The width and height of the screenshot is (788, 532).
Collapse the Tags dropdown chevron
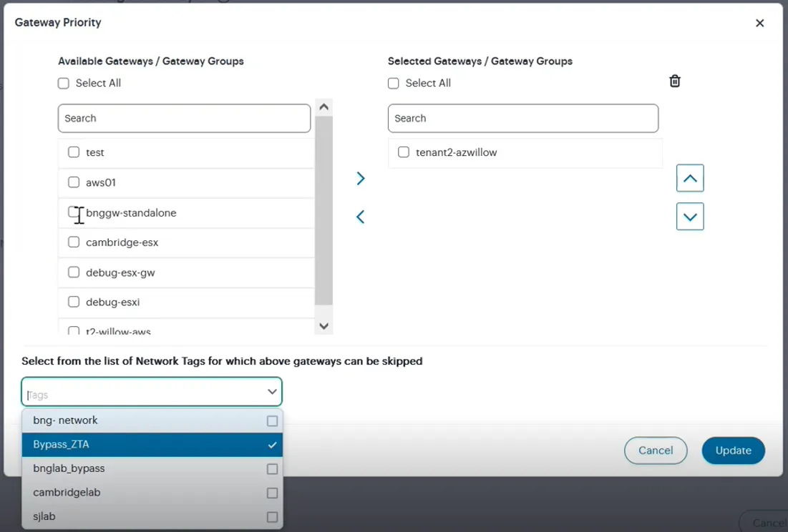click(272, 391)
